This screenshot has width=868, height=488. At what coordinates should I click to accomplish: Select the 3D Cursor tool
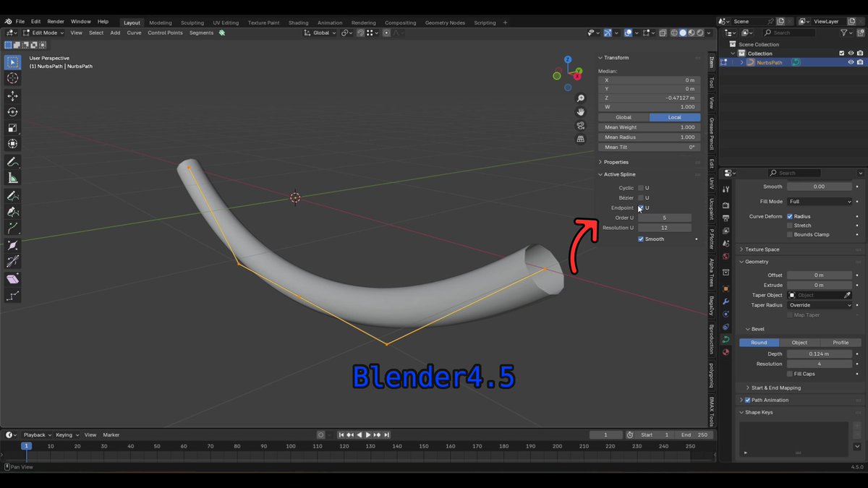point(12,78)
